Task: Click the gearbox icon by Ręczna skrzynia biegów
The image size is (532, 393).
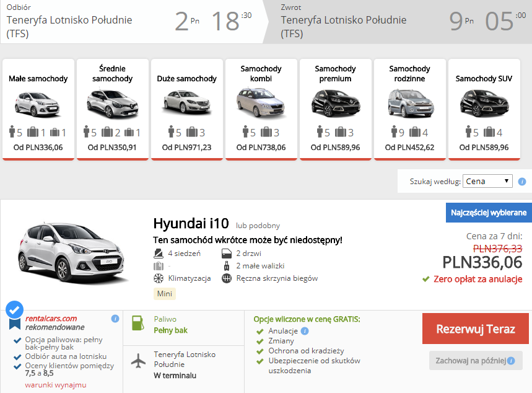Action: pyautogui.click(x=227, y=278)
